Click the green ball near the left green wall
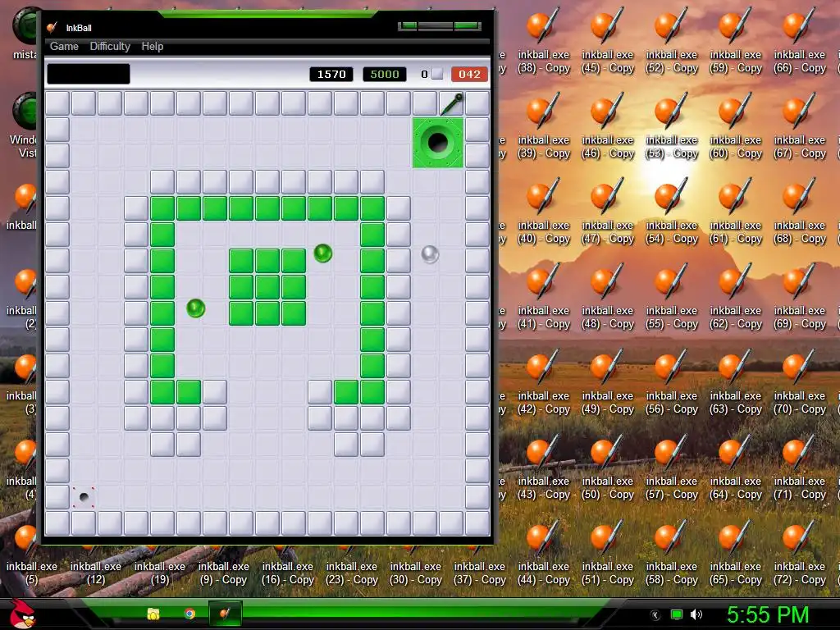The image size is (840, 630). click(195, 308)
